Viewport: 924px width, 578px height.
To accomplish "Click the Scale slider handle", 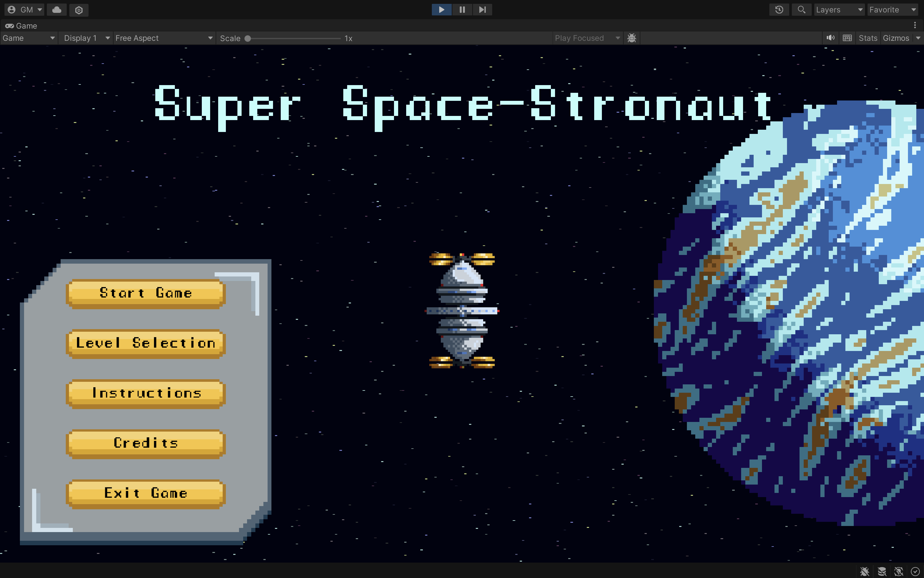I will (248, 38).
